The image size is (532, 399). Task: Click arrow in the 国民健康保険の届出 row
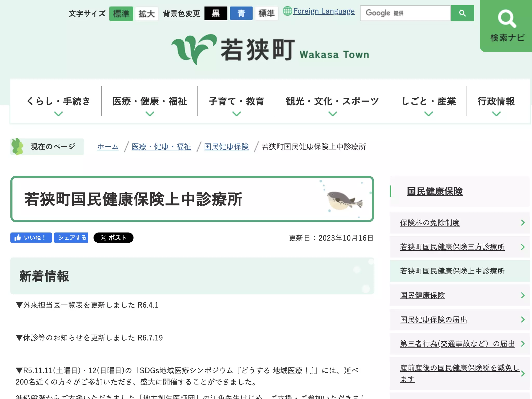point(523,320)
